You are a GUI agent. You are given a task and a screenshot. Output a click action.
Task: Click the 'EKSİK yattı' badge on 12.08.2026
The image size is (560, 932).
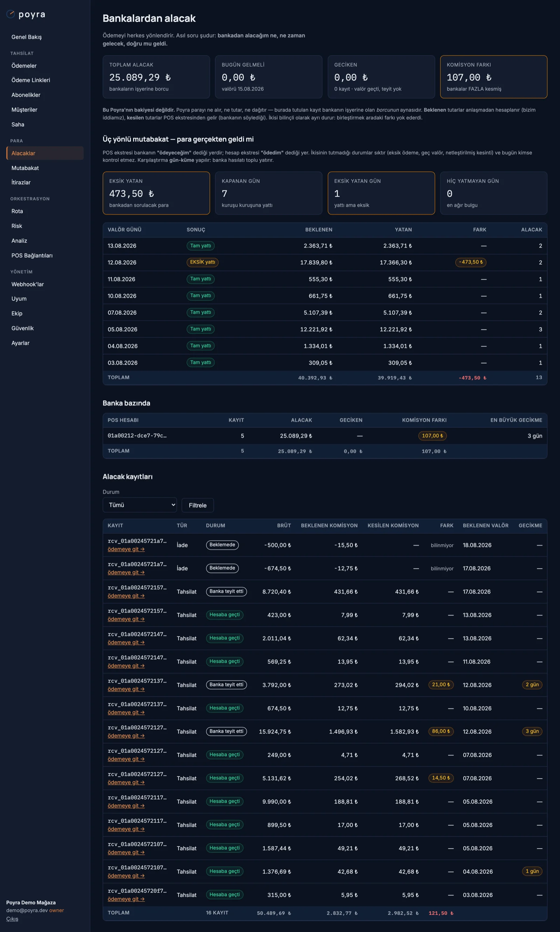click(x=202, y=262)
